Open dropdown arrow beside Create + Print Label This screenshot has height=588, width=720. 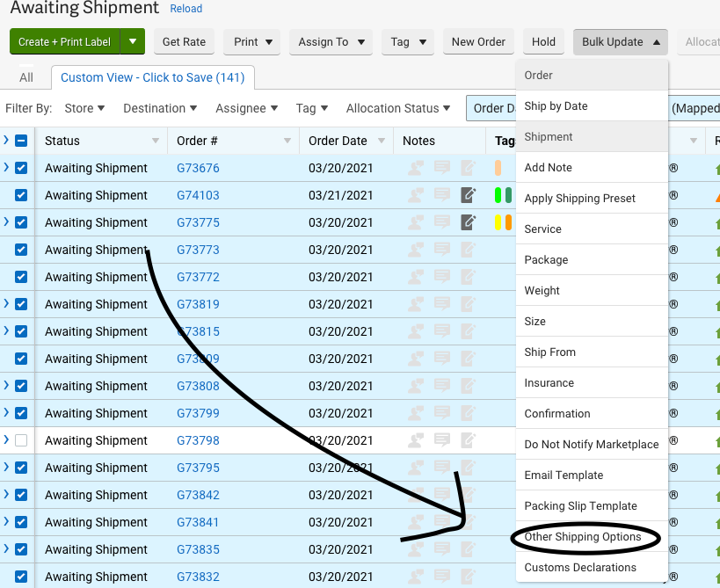133,41
